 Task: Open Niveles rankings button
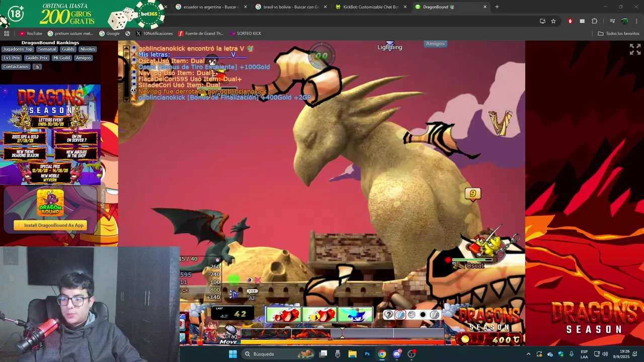click(88, 49)
